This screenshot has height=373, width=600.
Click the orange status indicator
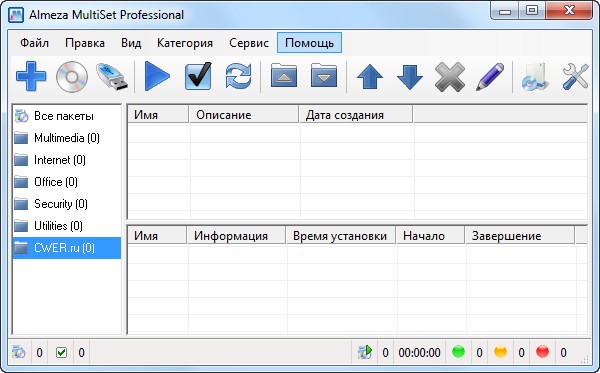tap(500, 352)
